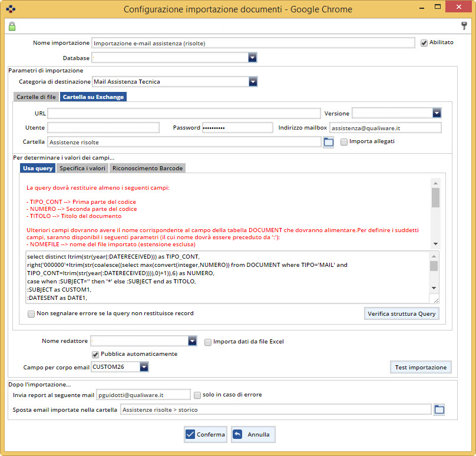476x456 pixels.
Task: Open the Riconoscimento Barcode tab
Action: point(147,168)
